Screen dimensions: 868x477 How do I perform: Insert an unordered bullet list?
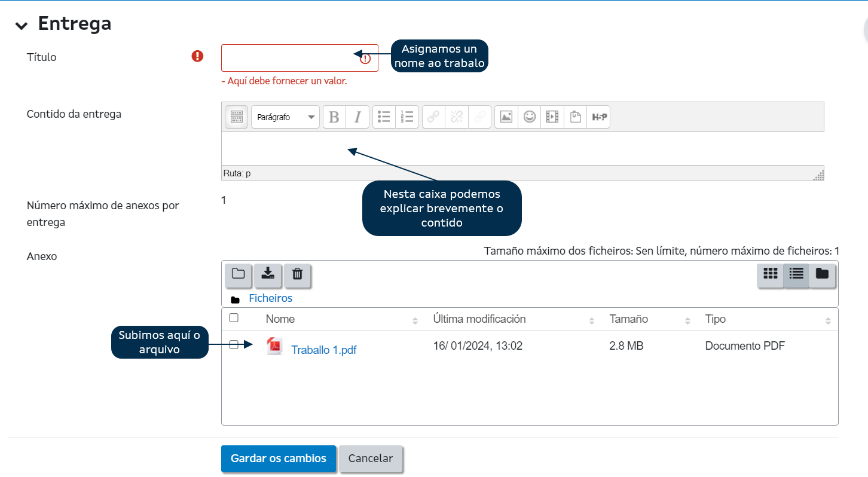pyautogui.click(x=384, y=117)
